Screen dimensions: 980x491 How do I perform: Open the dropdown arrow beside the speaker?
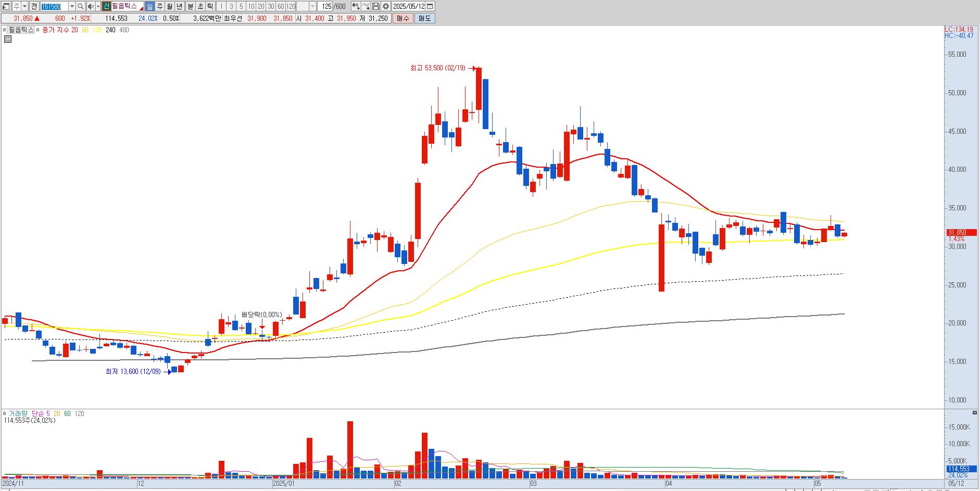(x=98, y=6)
